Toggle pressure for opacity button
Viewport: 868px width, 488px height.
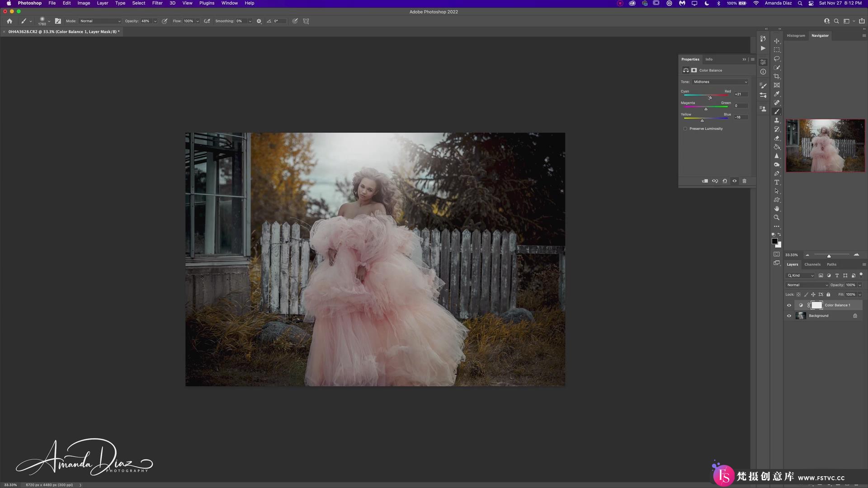[x=165, y=21]
